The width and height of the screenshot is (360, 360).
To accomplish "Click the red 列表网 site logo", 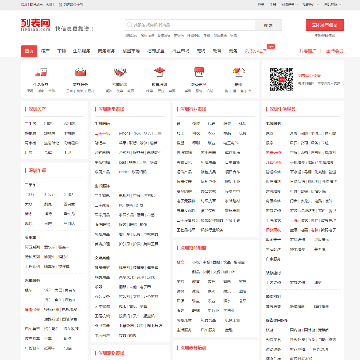I will point(35,24).
